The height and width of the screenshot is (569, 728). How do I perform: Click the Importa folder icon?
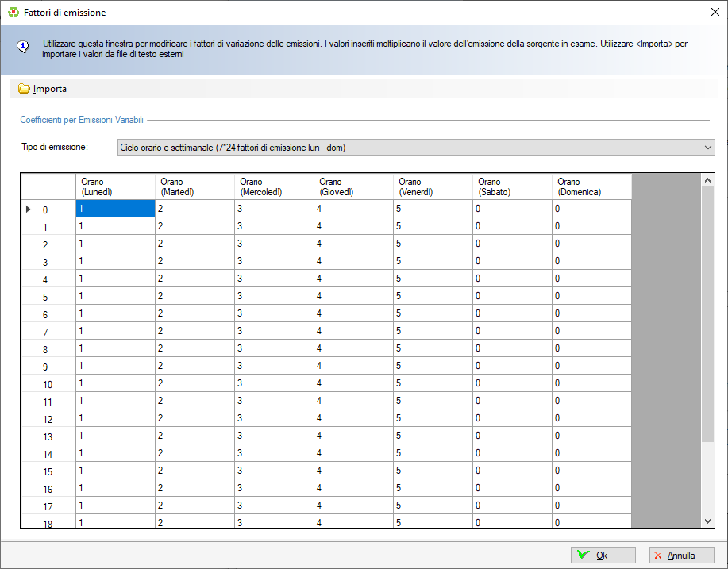click(x=24, y=89)
